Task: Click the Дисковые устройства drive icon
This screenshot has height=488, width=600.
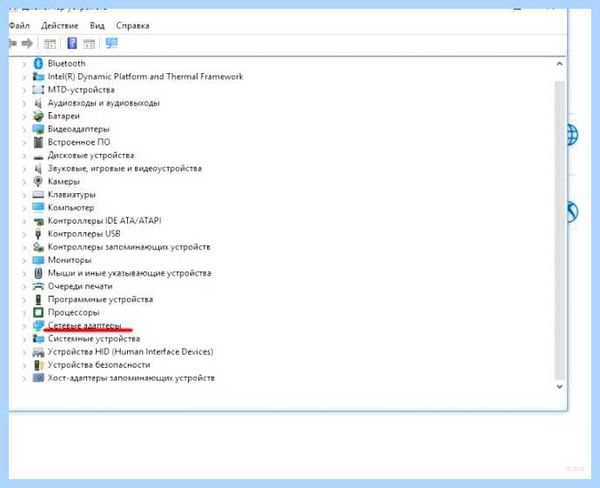Action: coord(38,156)
